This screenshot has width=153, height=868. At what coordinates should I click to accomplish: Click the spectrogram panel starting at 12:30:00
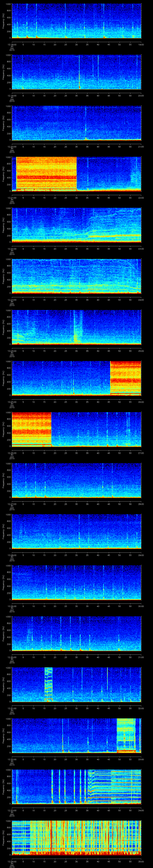pyautogui.click(x=76, y=633)
